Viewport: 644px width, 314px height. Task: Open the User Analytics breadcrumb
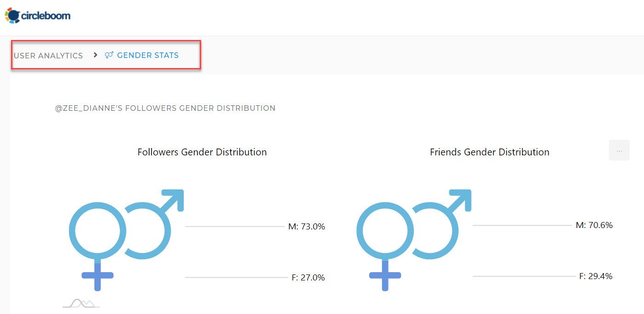pyautogui.click(x=48, y=56)
